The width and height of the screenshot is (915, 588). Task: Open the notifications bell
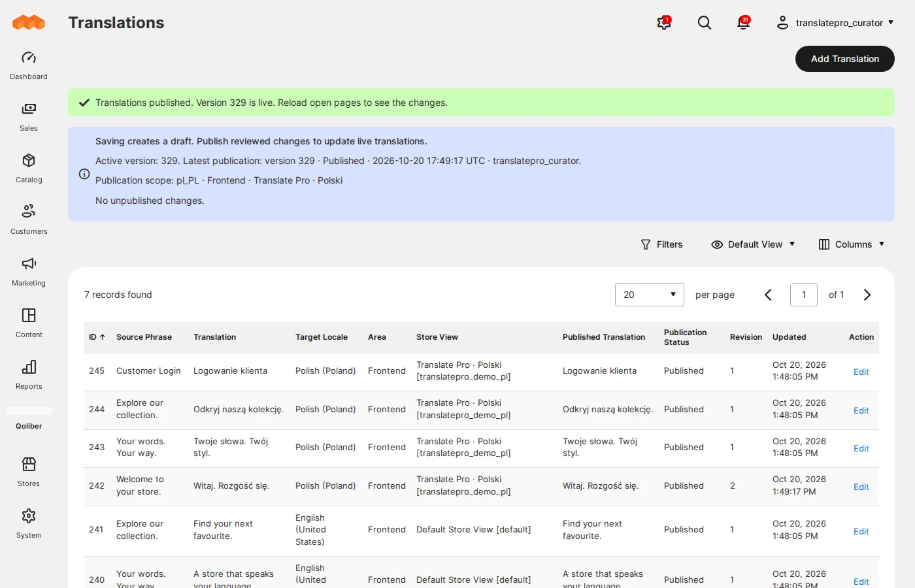[743, 23]
